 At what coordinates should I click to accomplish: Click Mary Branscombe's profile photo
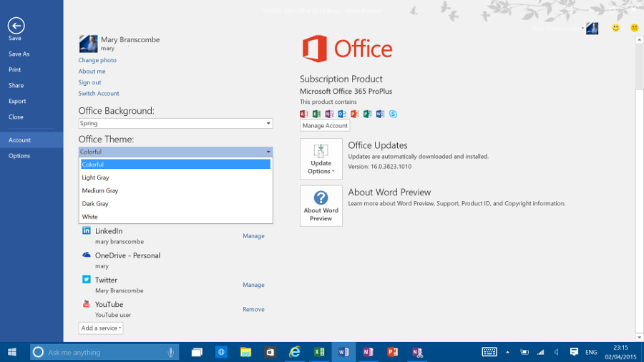click(x=88, y=44)
